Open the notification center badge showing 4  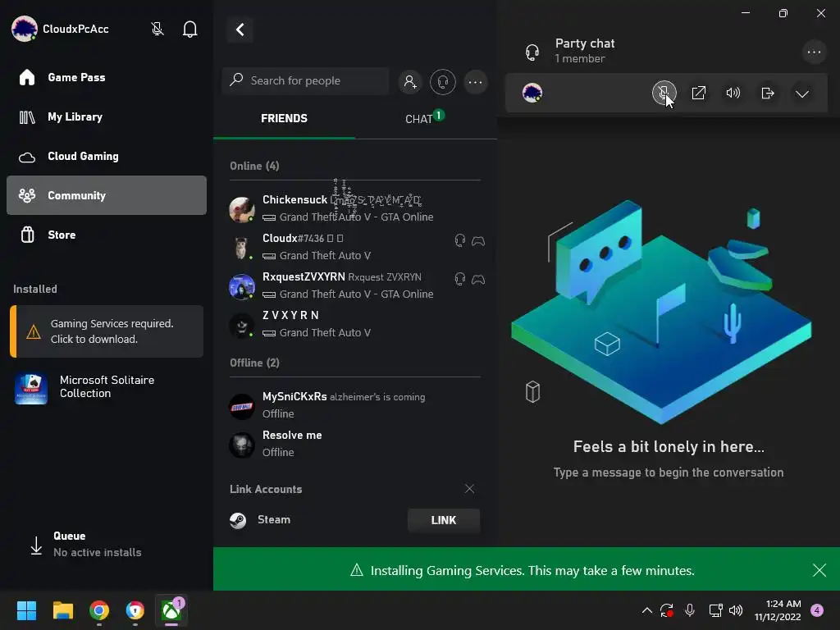tap(817, 610)
